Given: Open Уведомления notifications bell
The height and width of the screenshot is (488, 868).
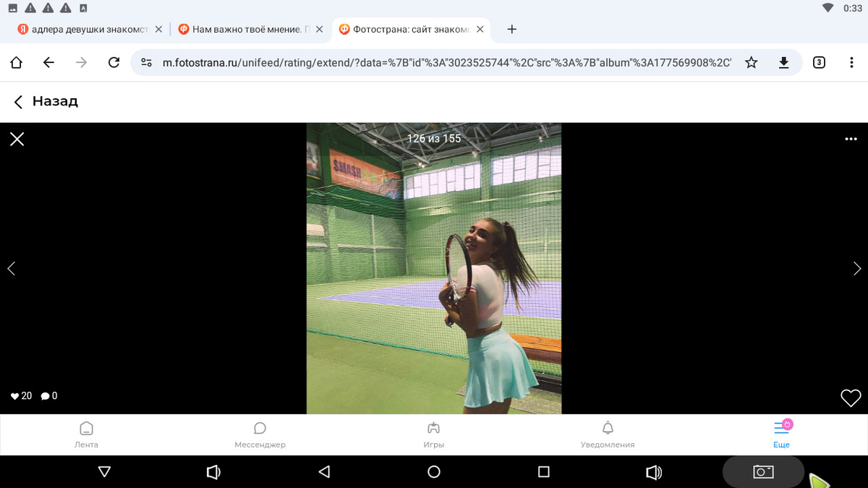Looking at the screenshot, I should 608,435.
